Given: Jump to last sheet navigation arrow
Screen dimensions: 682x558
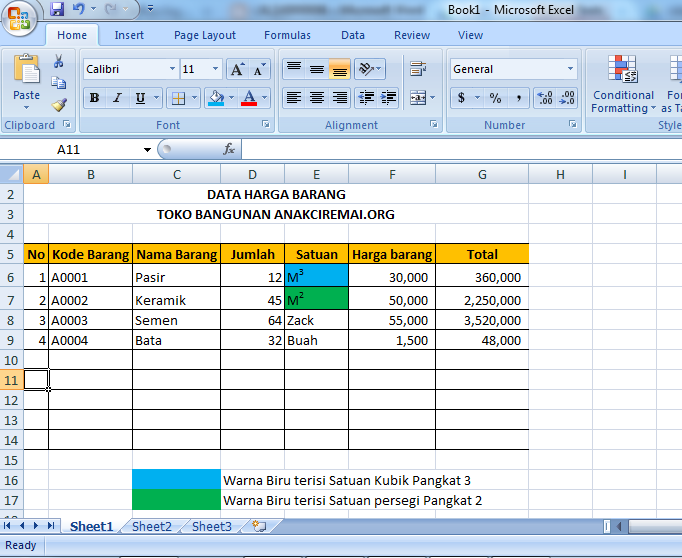Looking at the screenshot, I should coord(51,526).
